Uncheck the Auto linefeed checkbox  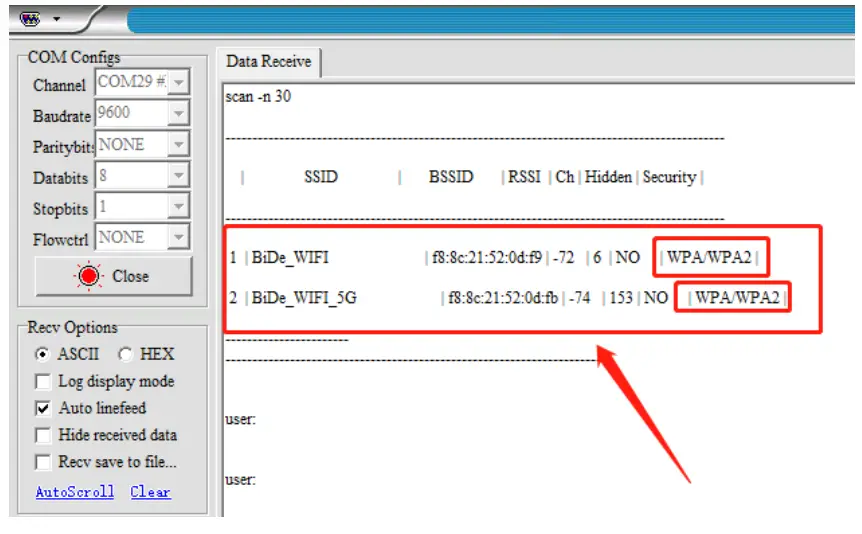point(42,408)
